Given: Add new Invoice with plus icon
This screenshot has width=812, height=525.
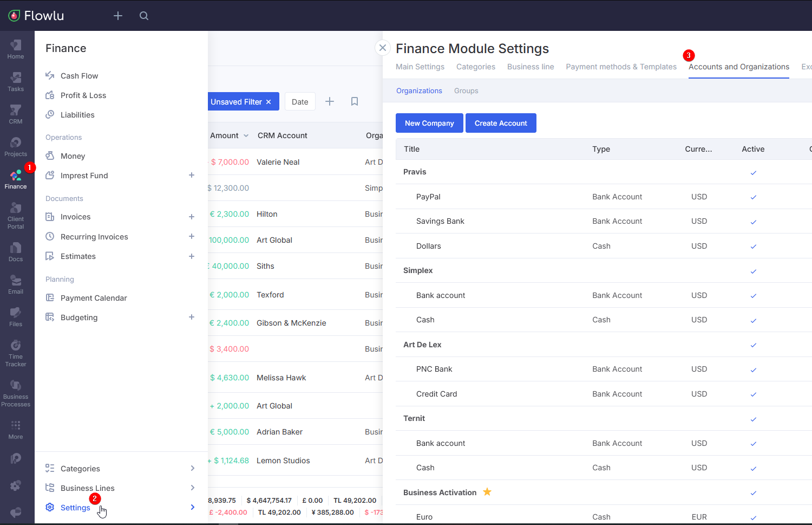Looking at the screenshot, I should (192, 217).
